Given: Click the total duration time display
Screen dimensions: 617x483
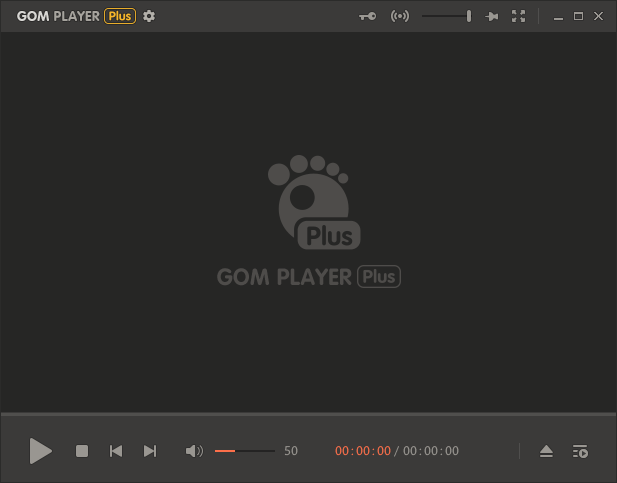Looking at the screenshot, I should point(431,451).
